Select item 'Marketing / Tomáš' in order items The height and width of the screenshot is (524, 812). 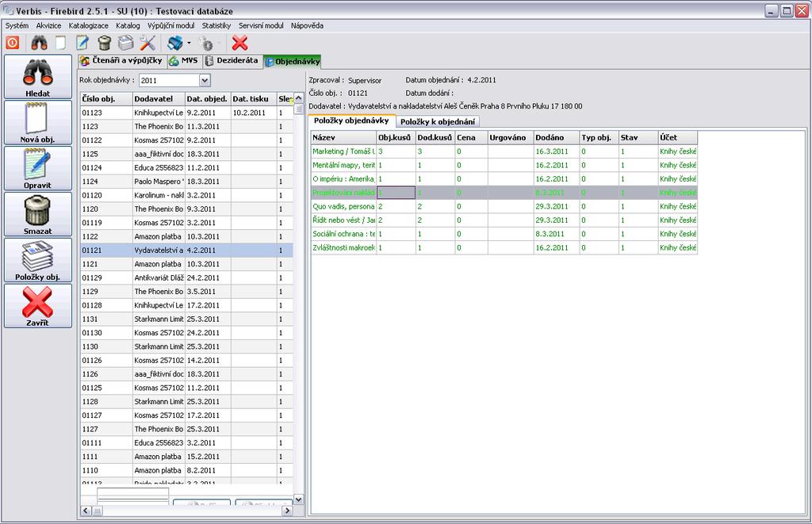point(504,151)
